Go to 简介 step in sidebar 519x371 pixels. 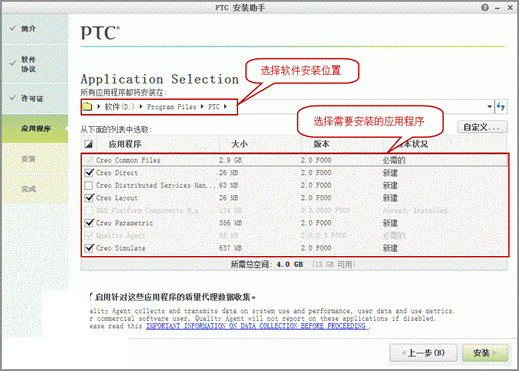(x=35, y=29)
